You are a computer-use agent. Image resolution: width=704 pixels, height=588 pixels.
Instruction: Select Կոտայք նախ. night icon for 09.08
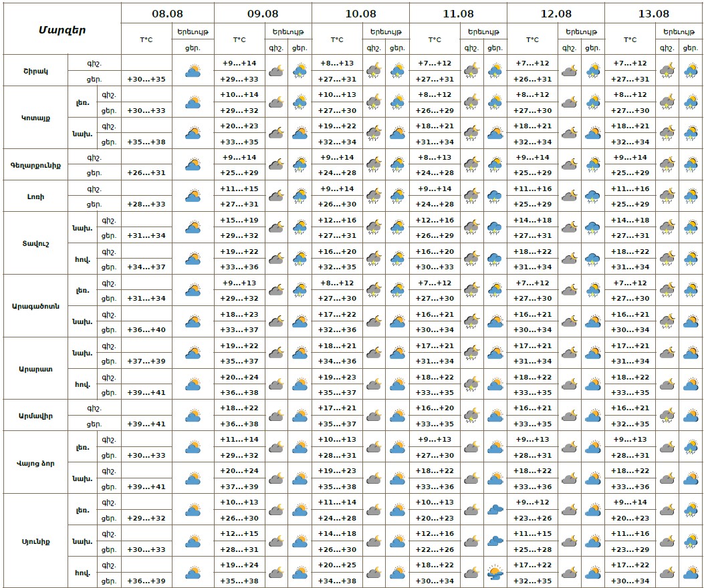(x=276, y=133)
